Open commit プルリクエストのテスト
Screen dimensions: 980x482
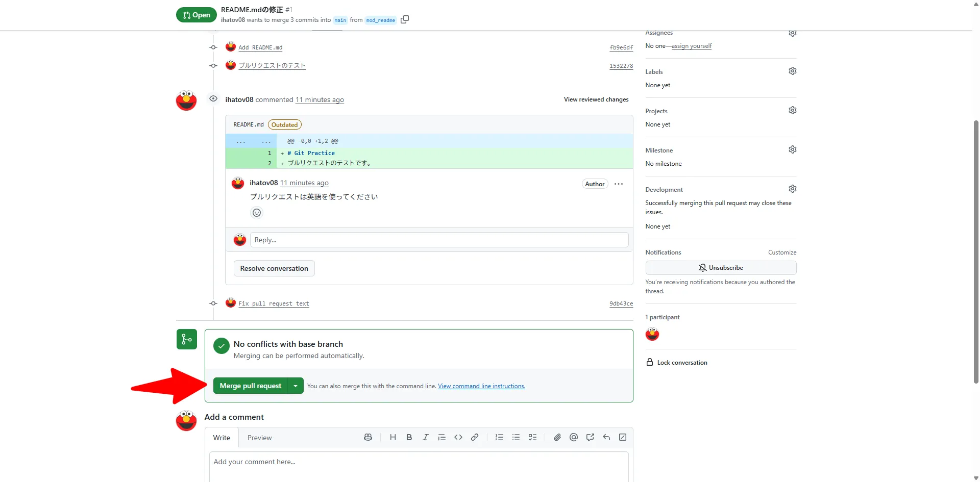coord(272,66)
